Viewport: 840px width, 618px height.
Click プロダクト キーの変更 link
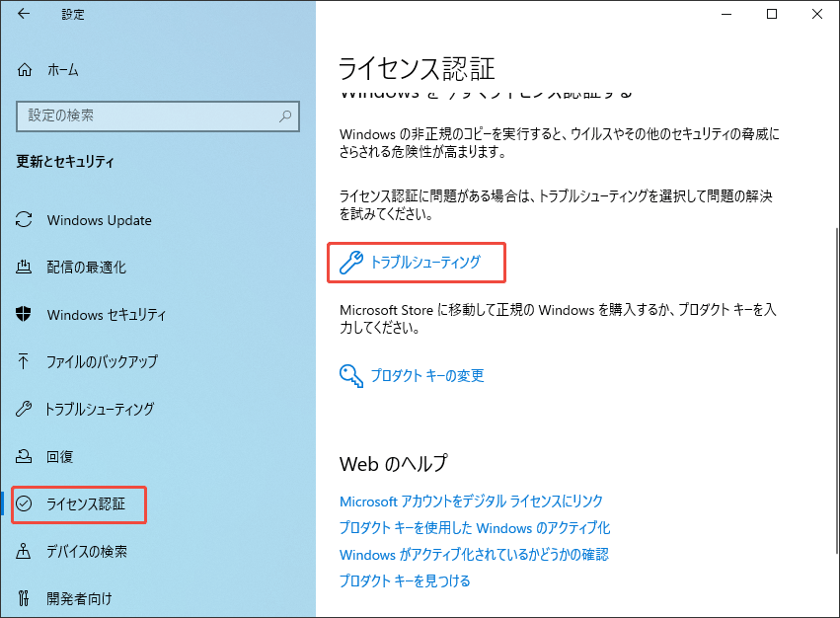(x=427, y=376)
